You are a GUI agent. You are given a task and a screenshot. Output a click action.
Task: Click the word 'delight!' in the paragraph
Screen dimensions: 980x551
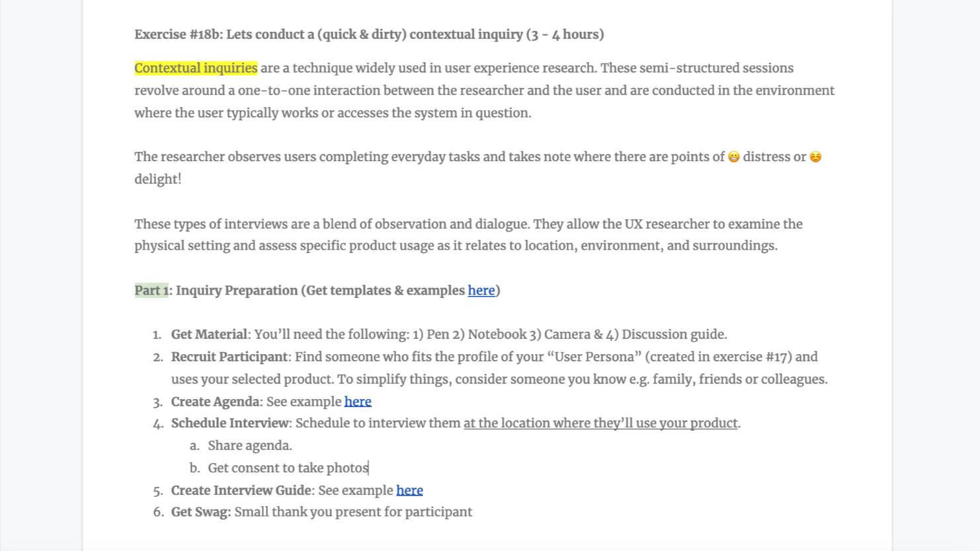click(157, 180)
